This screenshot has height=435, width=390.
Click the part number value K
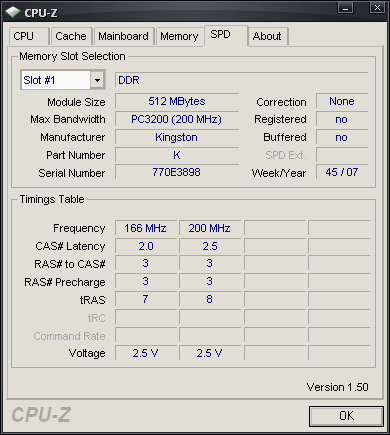click(177, 155)
